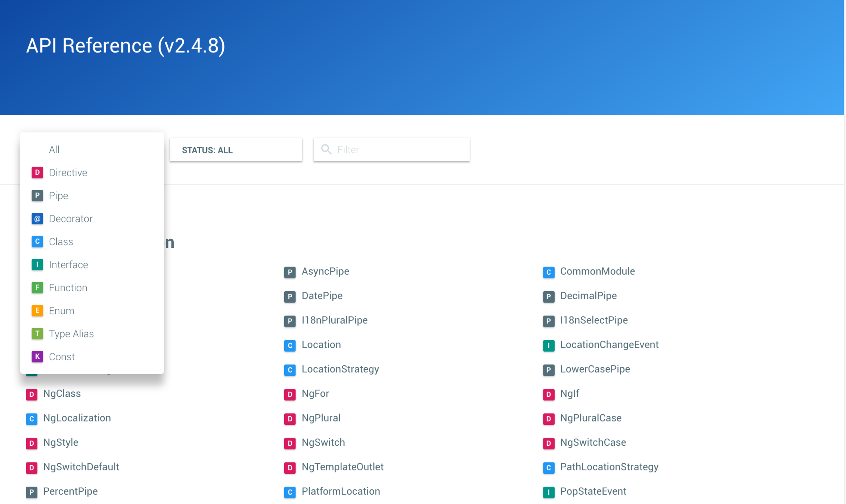Open the CommonModule API link
The height and width of the screenshot is (504, 846).
click(x=597, y=271)
